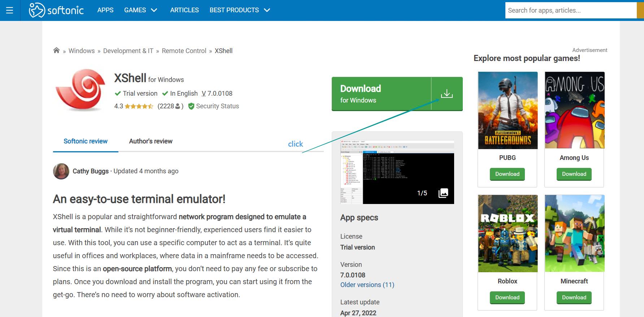Click the Minecraft title text
644x317 pixels.
(x=574, y=281)
